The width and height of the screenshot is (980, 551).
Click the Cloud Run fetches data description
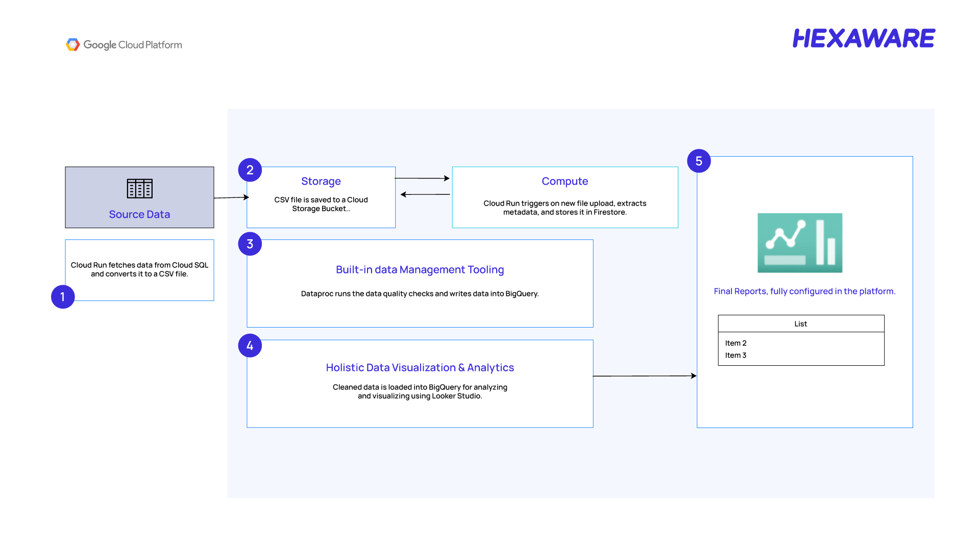[139, 269]
